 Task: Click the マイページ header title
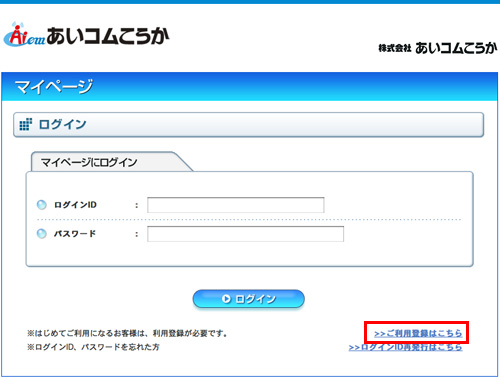pos(54,87)
